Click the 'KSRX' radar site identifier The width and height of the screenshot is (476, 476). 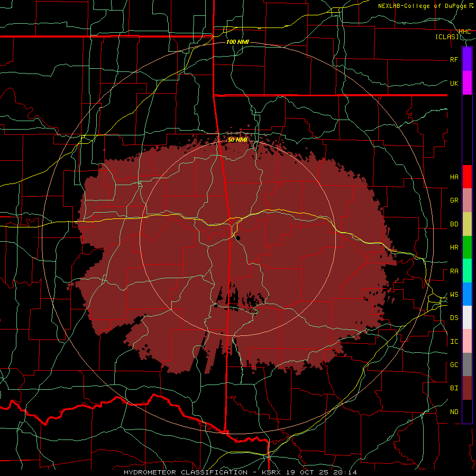point(270,472)
